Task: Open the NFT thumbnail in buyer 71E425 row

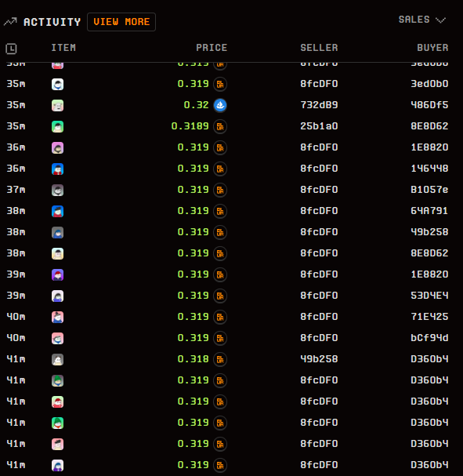Action: coord(58,317)
